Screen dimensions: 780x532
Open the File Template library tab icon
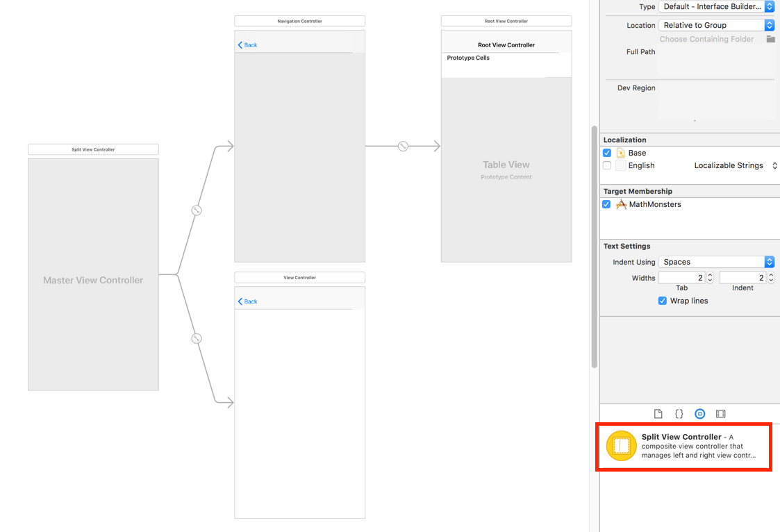(x=658, y=414)
